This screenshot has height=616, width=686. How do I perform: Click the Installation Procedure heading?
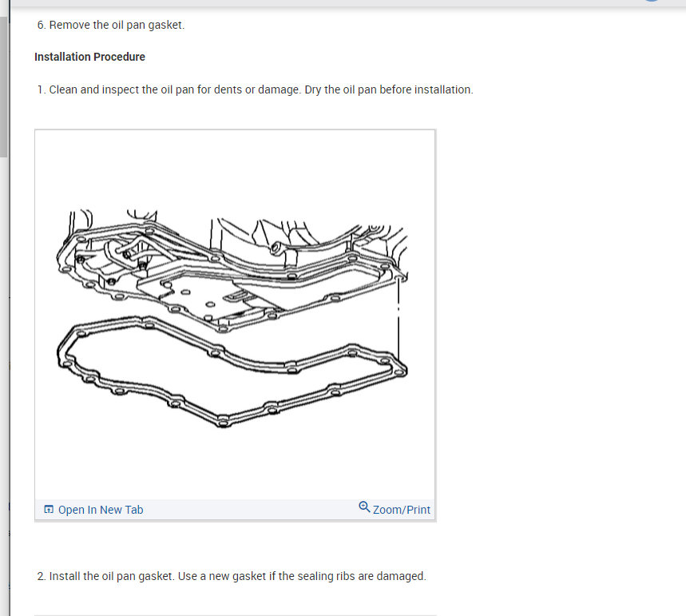click(x=89, y=57)
